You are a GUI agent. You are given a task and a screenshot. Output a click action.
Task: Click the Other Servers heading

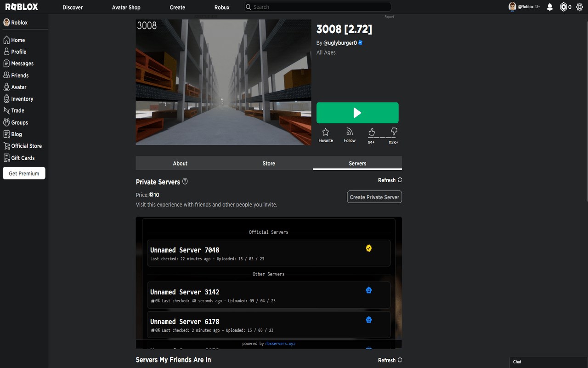click(x=269, y=274)
